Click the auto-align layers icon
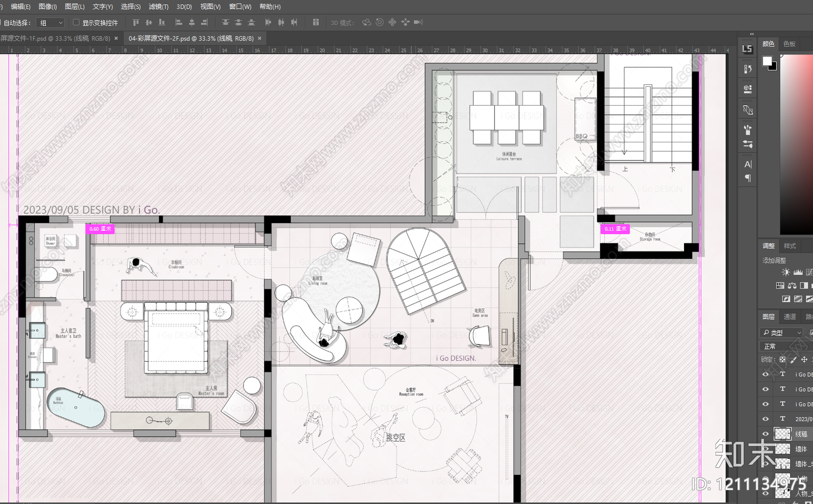 316,22
